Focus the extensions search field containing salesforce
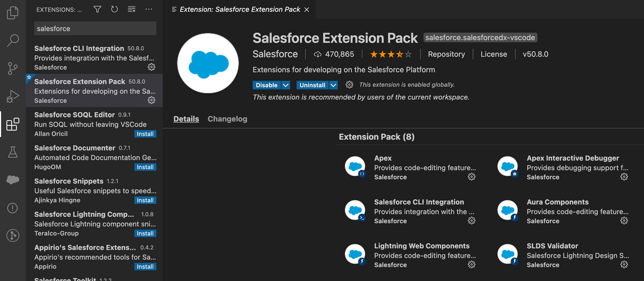Image resolution: width=644 pixels, height=281 pixels. 95,28
